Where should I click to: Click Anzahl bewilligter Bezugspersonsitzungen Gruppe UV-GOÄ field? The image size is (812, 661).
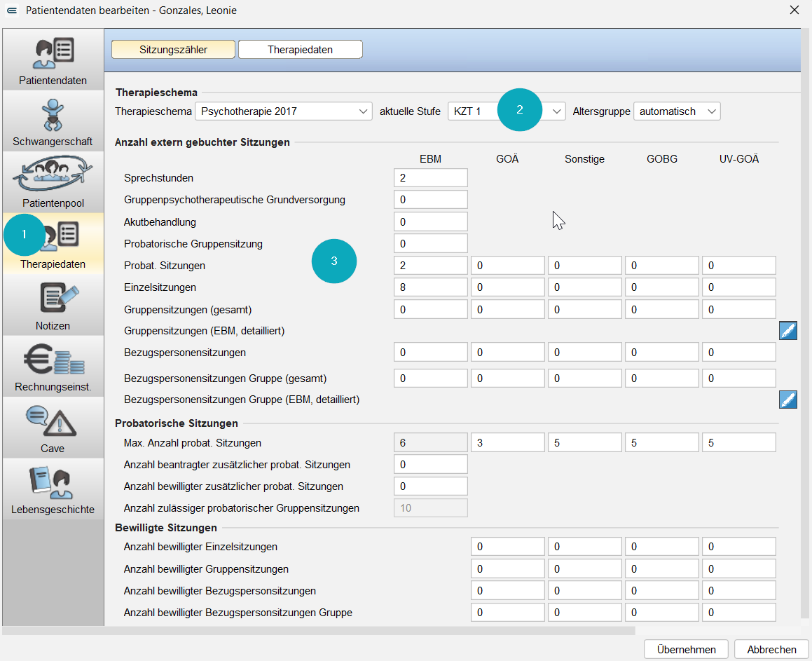(739, 613)
